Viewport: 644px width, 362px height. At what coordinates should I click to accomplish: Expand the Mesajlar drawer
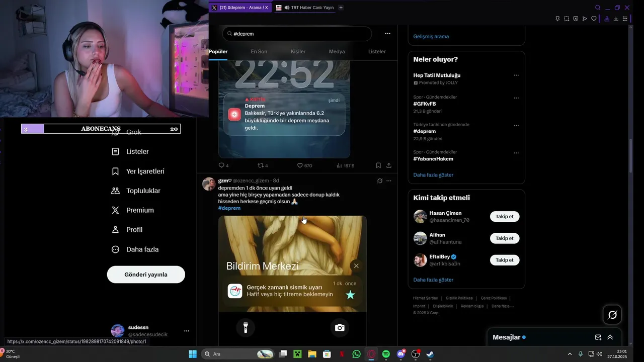(610, 337)
